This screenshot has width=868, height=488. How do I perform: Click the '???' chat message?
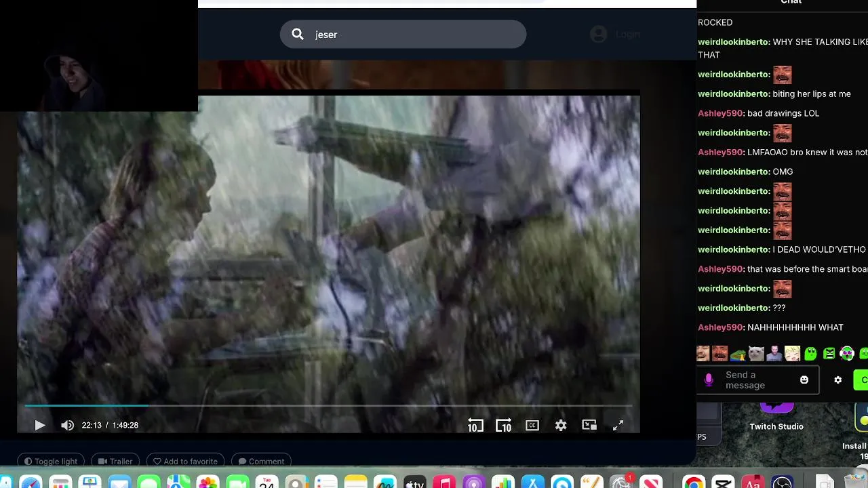click(779, 308)
